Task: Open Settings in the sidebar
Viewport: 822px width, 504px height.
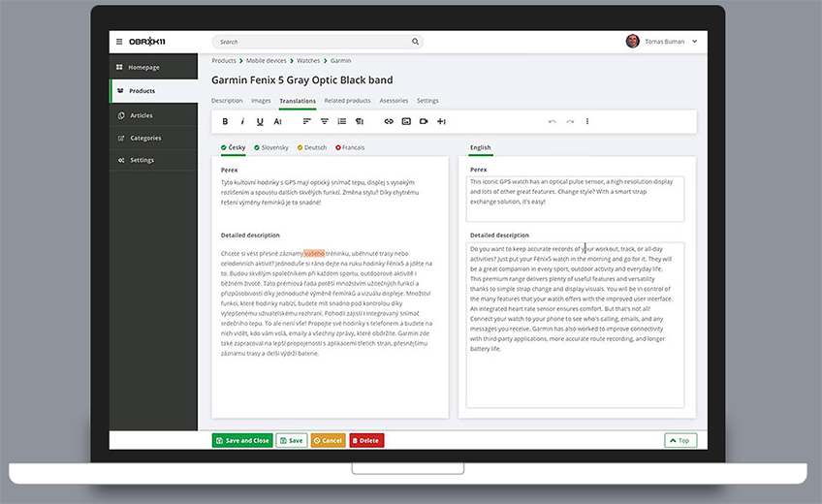Action: 153,160
